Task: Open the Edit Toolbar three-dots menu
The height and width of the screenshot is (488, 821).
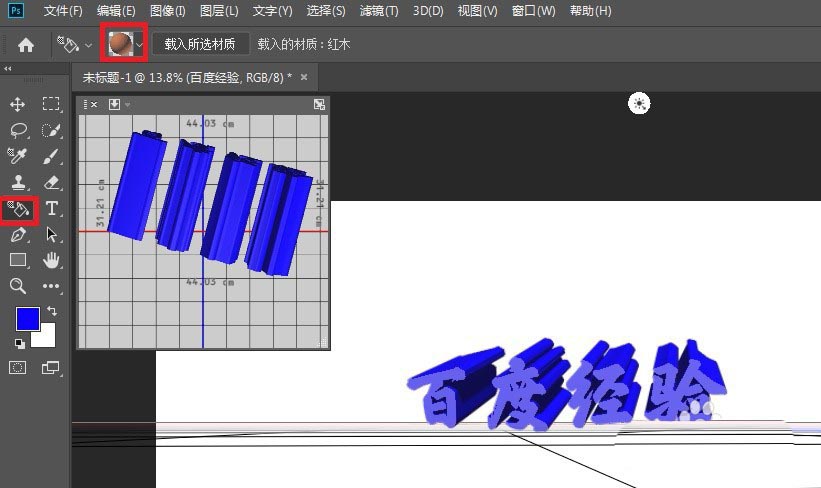Action: [51, 286]
